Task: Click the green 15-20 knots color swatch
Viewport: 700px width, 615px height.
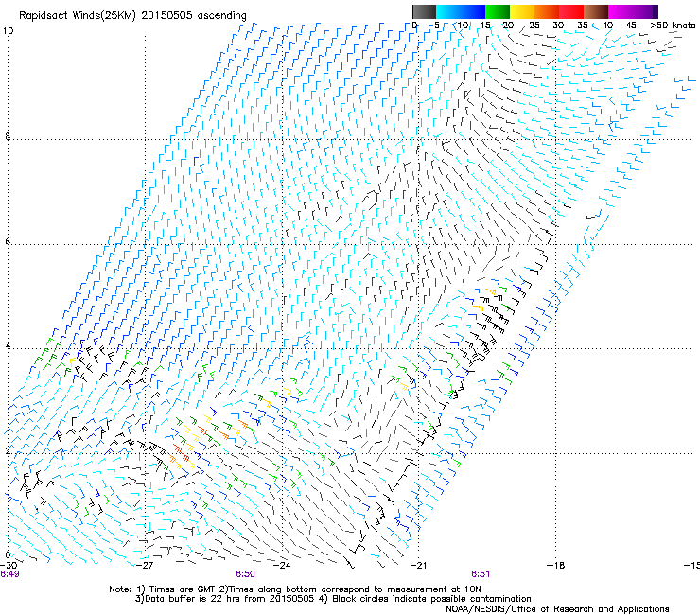Action: 498,11
